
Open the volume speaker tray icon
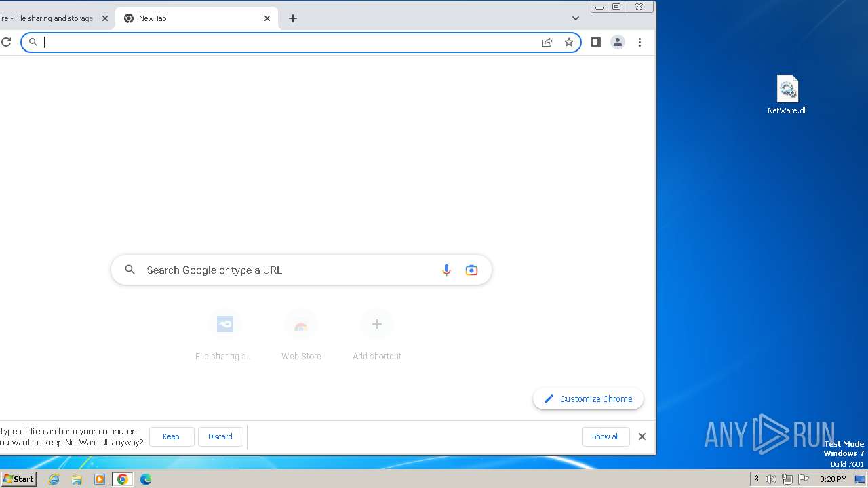tap(771, 479)
